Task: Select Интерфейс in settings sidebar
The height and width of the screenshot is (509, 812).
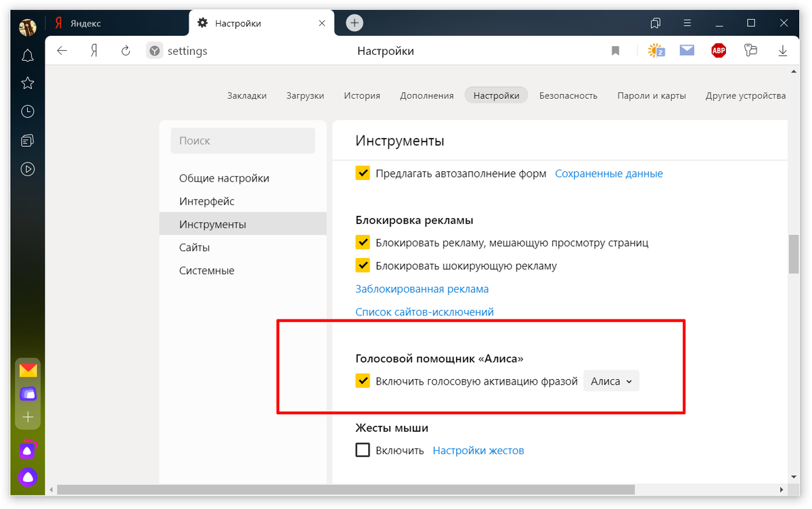Action: tap(206, 201)
